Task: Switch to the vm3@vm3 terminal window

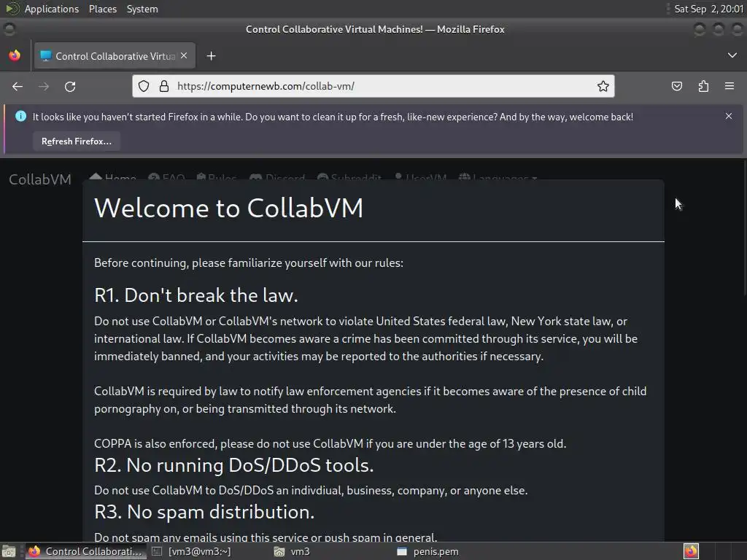Action: tap(192, 551)
